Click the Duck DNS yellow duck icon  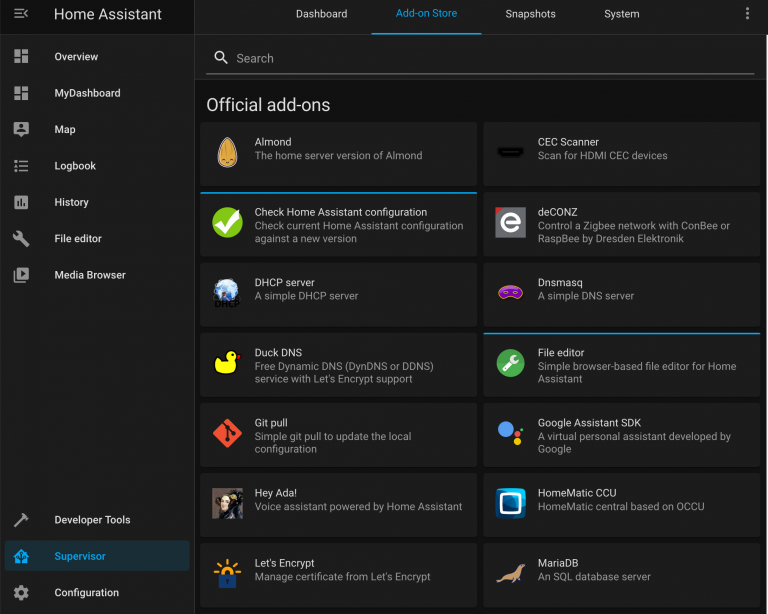[228, 363]
